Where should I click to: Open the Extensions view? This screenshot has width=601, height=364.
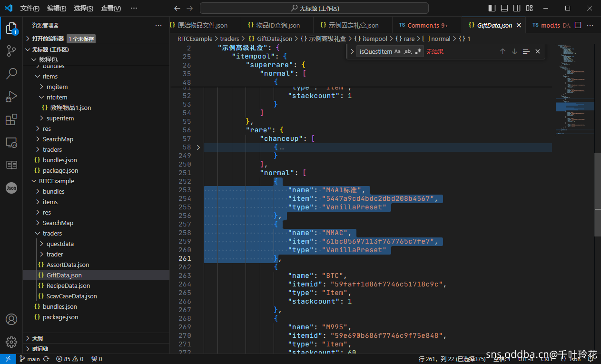[11, 119]
